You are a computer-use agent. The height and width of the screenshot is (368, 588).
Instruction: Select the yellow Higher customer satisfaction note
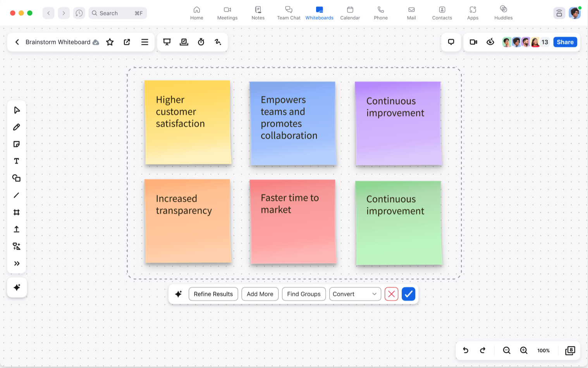pos(188,122)
